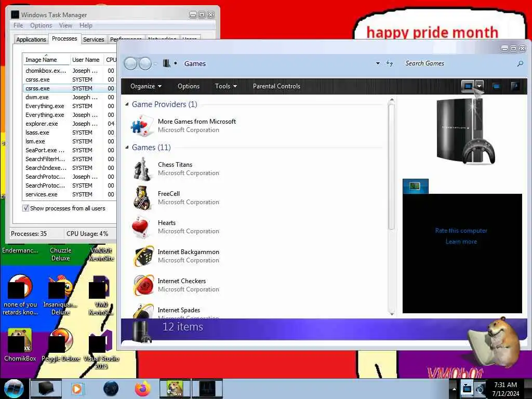Select Internet Backgammon icon
The height and width of the screenshot is (399, 532).
(x=143, y=256)
